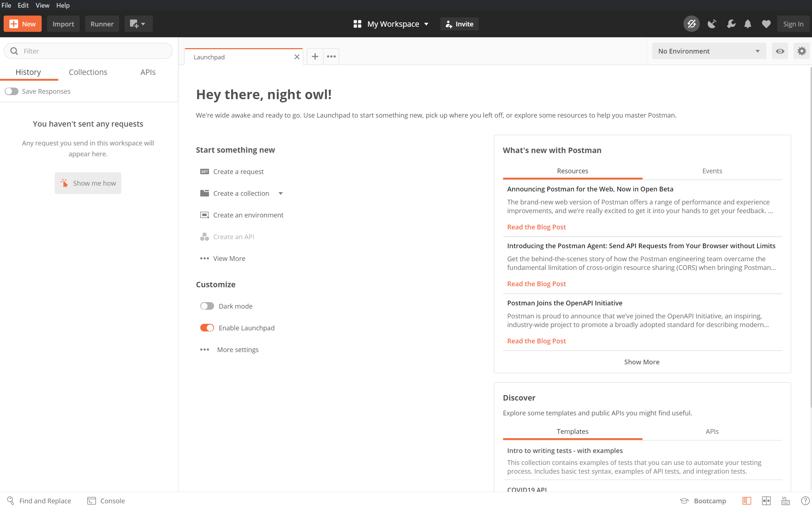Image resolution: width=812 pixels, height=508 pixels.
Task: Expand the Create a collection arrow
Action: (x=281, y=193)
